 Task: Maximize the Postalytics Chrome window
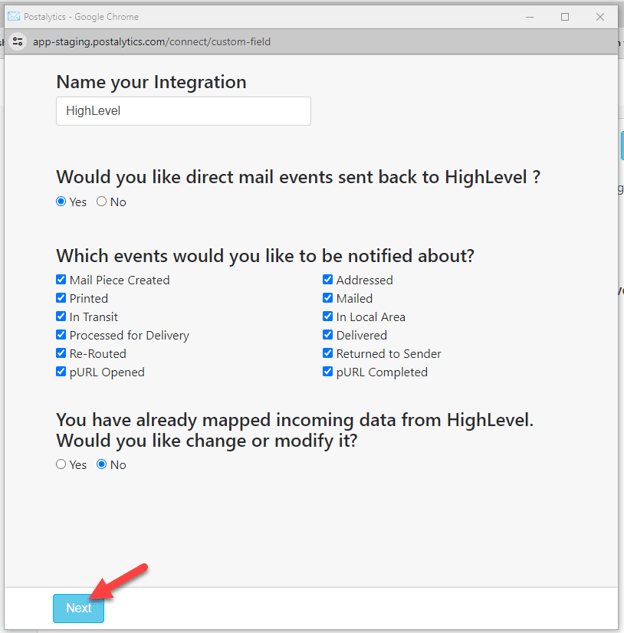[565, 17]
